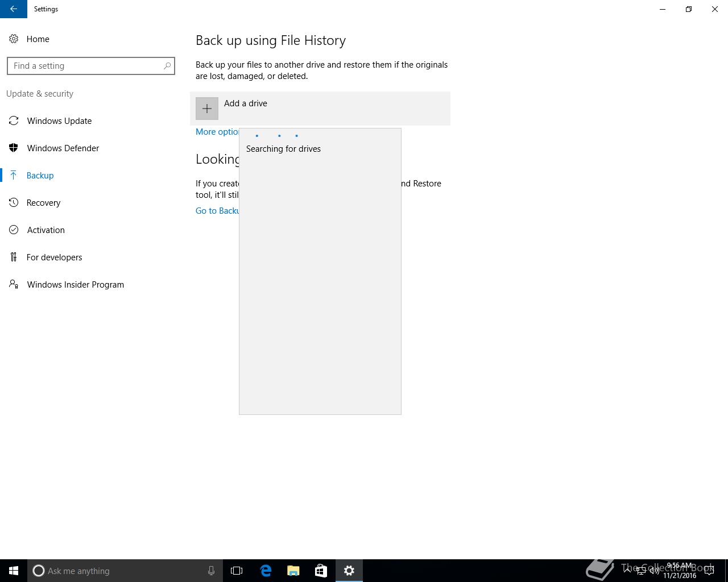Click the Ask me anything search box
The image size is (728, 582).
(x=125, y=571)
